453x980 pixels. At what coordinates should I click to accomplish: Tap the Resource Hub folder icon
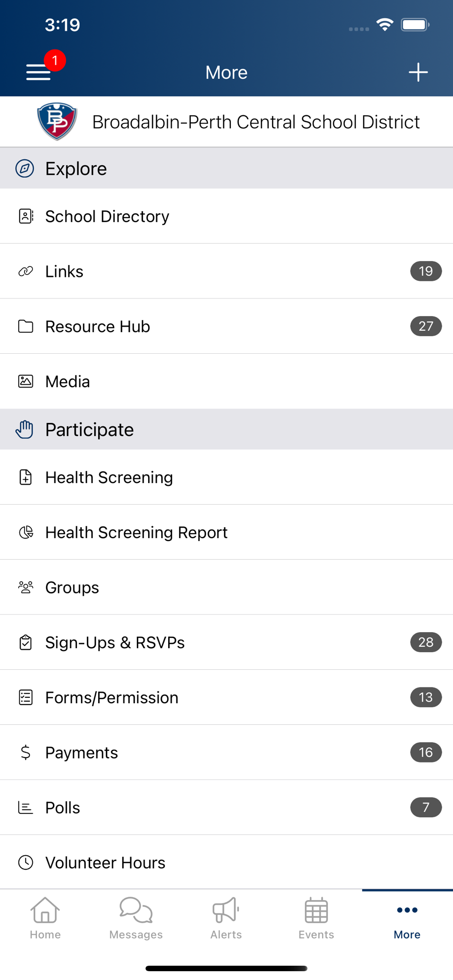click(25, 326)
